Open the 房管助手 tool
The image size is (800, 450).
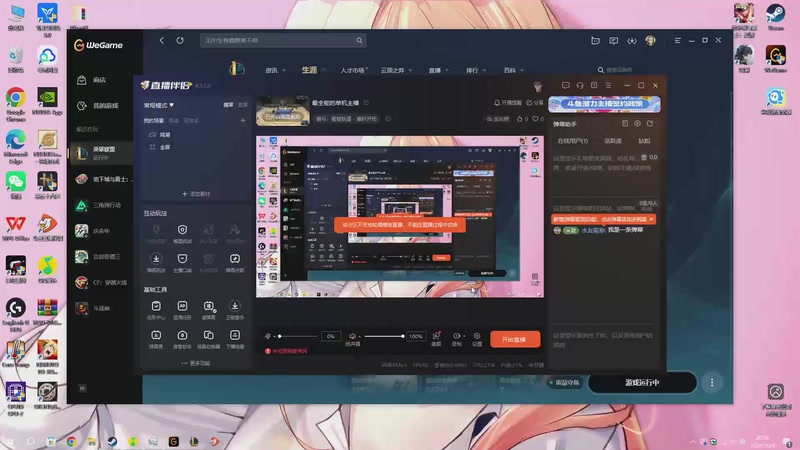182,339
